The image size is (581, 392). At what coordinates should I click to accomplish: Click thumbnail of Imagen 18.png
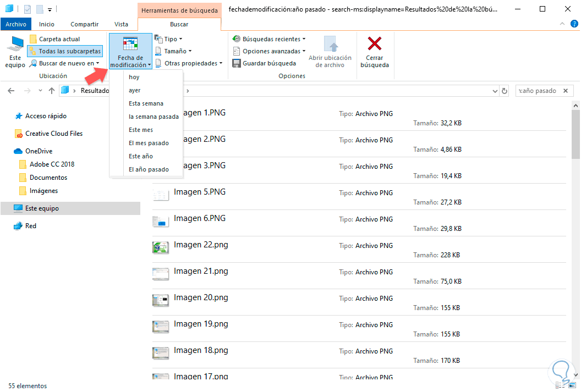(161, 353)
